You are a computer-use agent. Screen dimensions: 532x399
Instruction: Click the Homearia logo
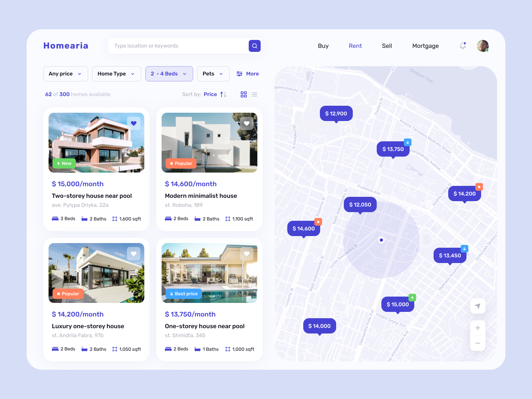coord(66,46)
